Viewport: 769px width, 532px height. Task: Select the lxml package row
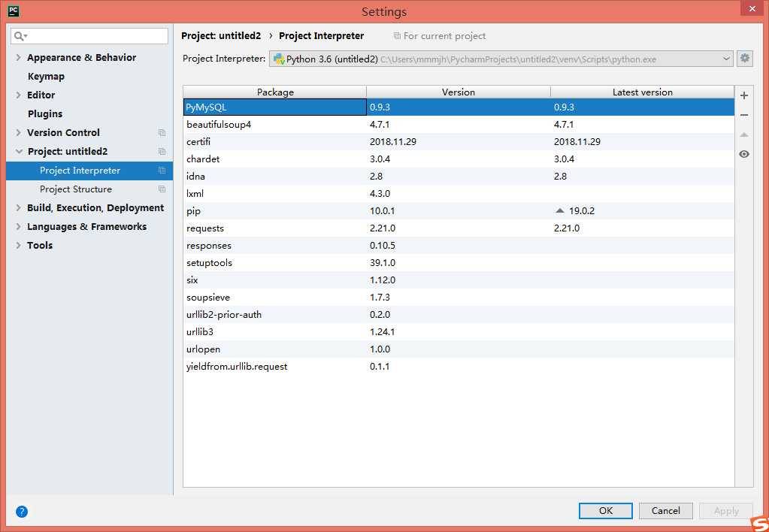click(459, 194)
